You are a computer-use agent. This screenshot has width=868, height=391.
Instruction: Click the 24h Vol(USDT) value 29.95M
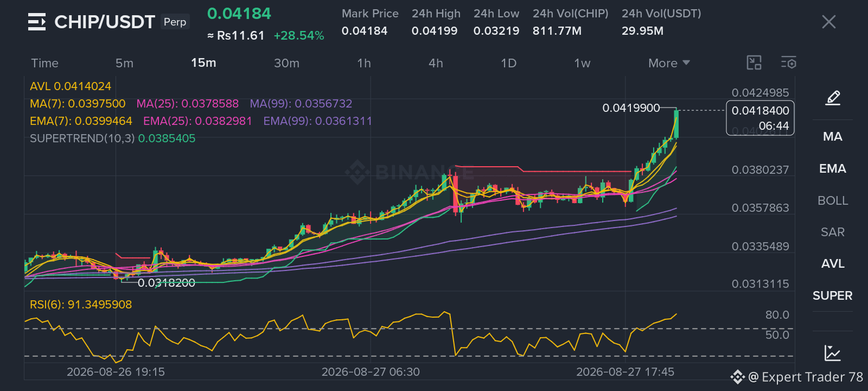[642, 31]
